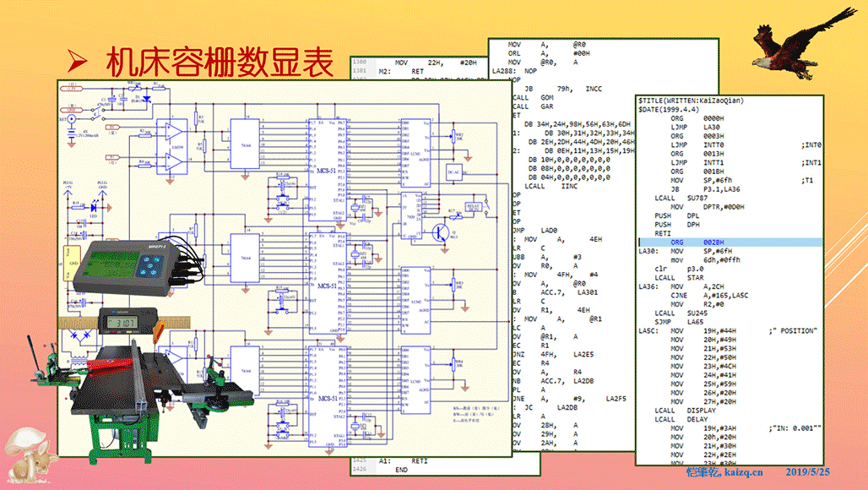Click the $TITLE(WRITTEN:KaiZaoQian) line
The height and width of the screenshot is (490, 868).
691,101
